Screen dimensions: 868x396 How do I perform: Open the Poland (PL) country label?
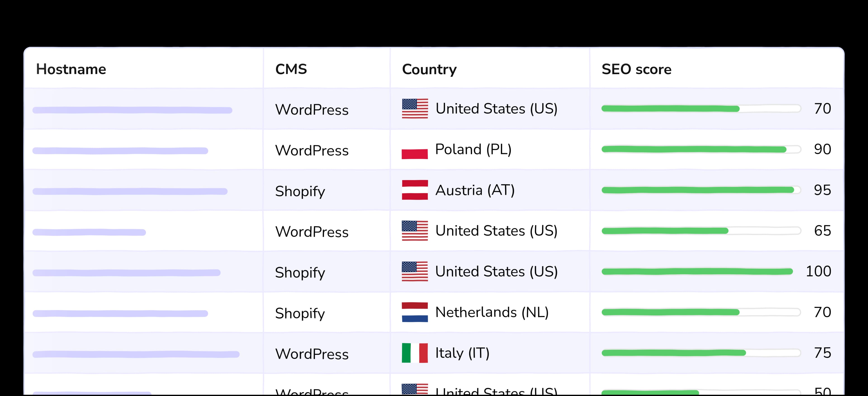coord(473,149)
